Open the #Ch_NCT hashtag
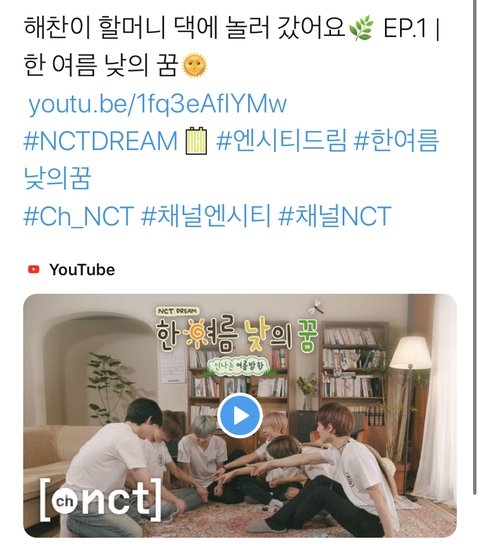The height and width of the screenshot is (547, 480). coord(78,216)
